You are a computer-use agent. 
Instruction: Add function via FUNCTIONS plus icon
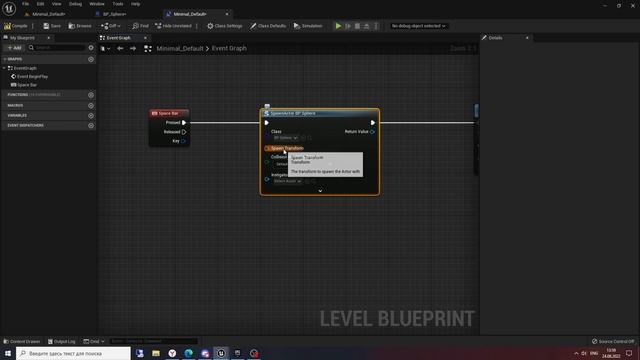coord(91,95)
